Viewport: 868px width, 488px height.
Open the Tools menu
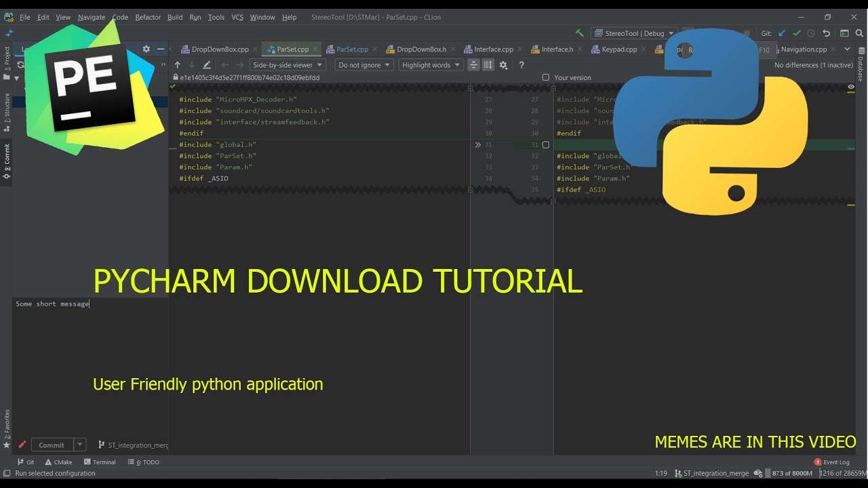coord(216,17)
